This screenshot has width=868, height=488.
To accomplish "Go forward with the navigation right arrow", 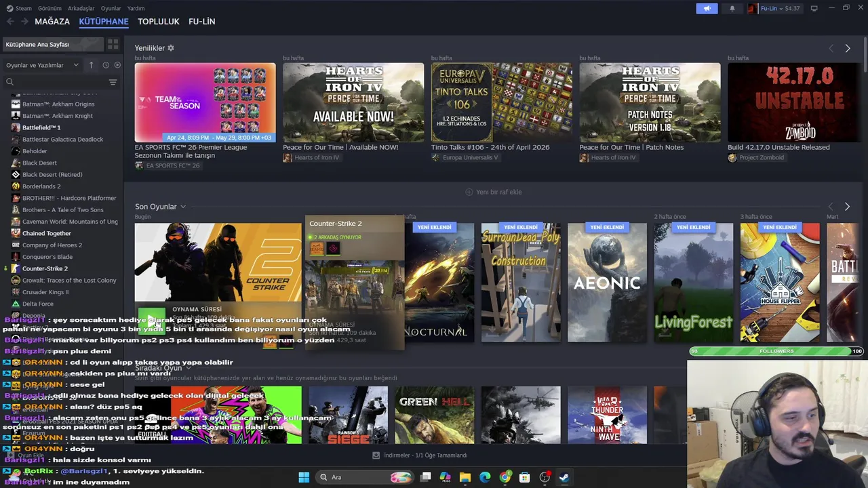I will point(24,22).
